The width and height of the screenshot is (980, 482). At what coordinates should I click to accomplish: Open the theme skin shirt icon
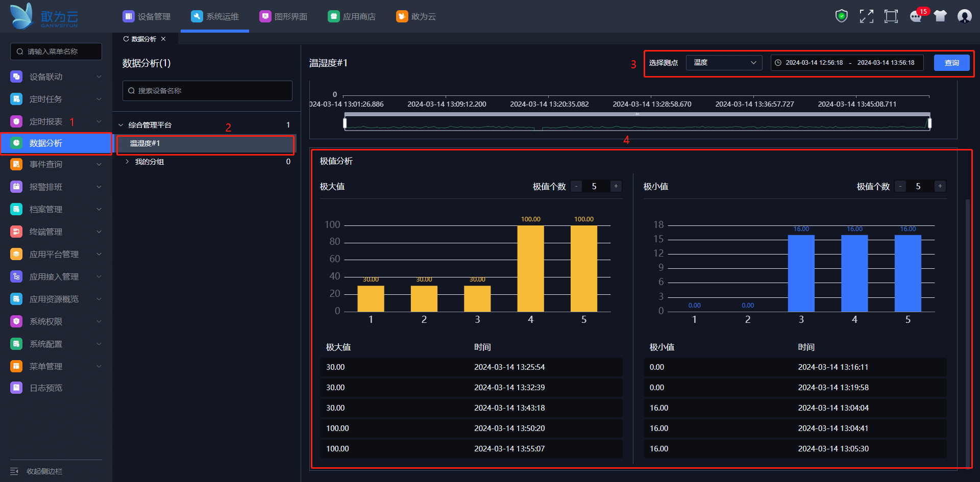(940, 16)
